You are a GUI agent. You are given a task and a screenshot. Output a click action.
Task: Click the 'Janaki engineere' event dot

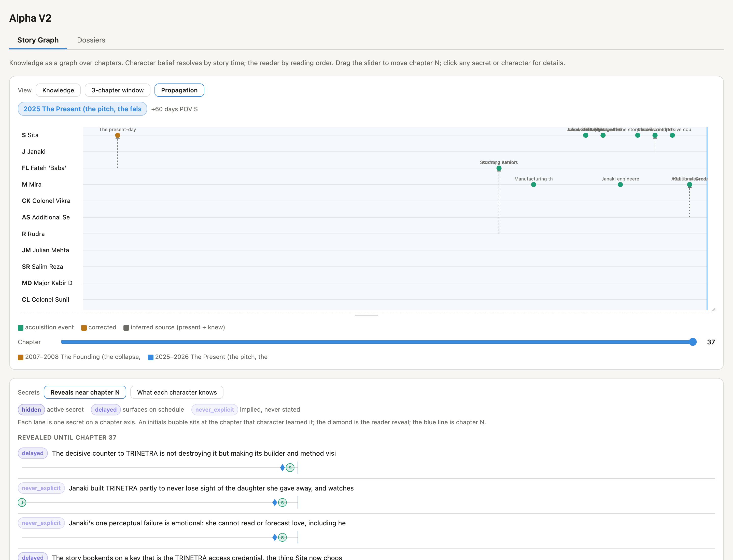point(620,185)
